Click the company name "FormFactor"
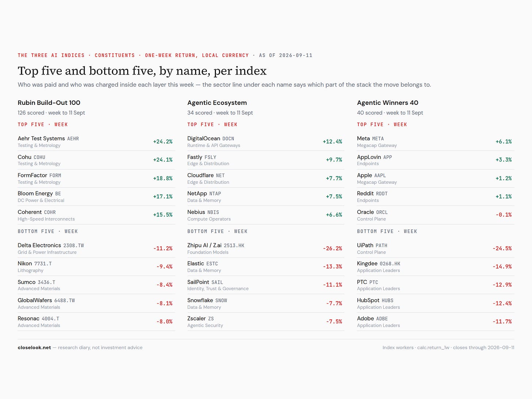 pyautogui.click(x=33, y=175)
